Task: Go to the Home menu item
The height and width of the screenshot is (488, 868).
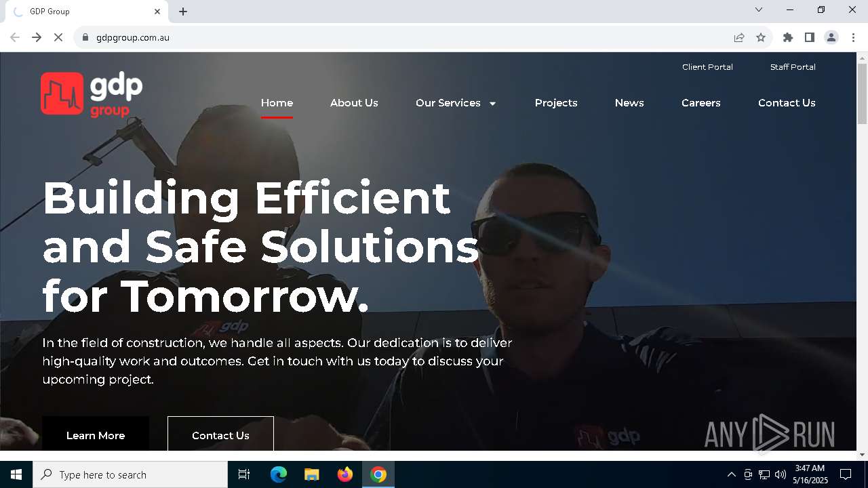Action: click(x=277, y=103)
